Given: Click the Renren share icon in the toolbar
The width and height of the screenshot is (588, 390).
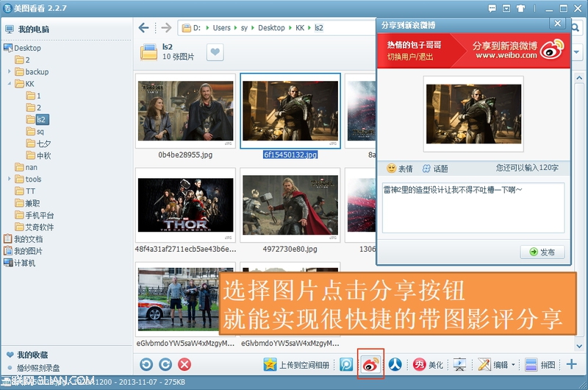Looking at the screenshot, I should [x=395, y=364].
